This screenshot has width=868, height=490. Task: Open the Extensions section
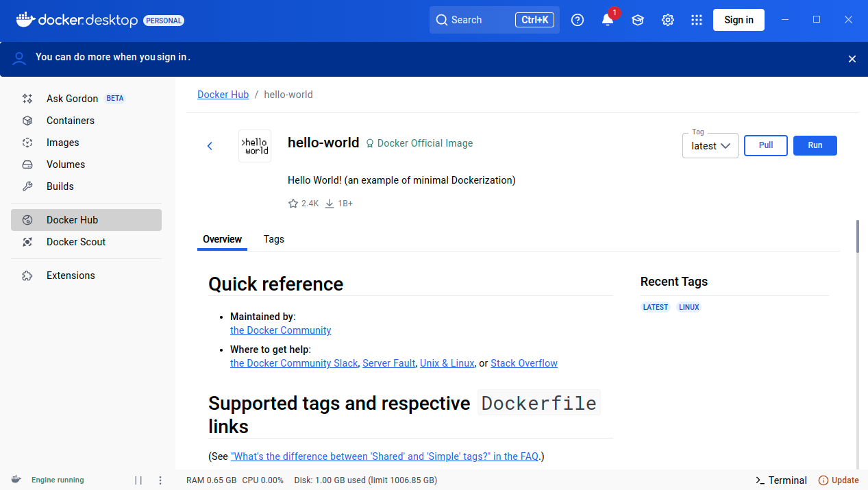tap(70, 275)
